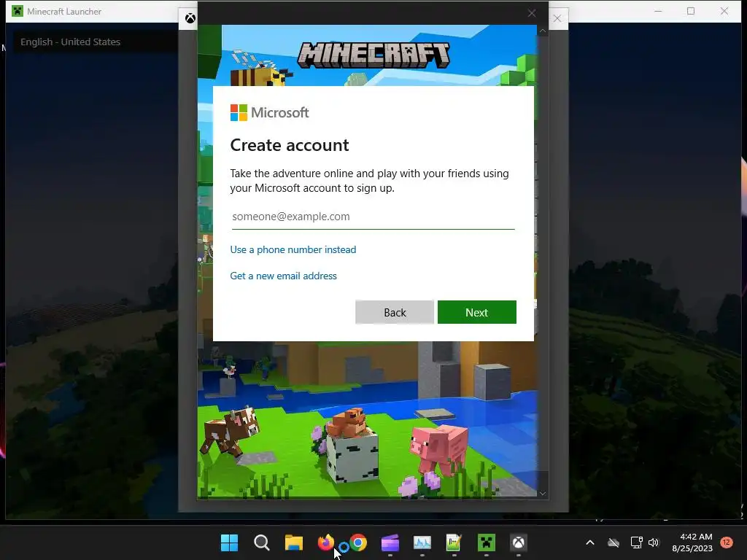
Task: Open the notepad-style app in taskbar
Action: [x=454, y=542]
